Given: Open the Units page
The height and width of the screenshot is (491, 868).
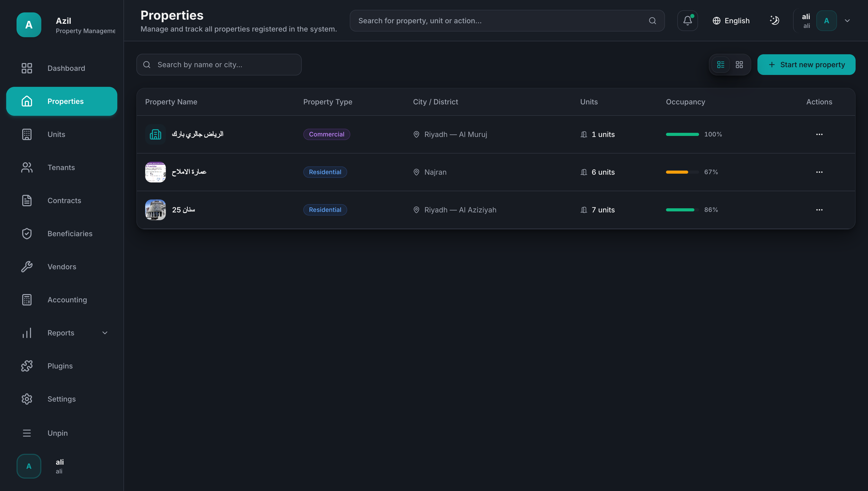Looking at the screenshot, I should click(x=62, y=134).
